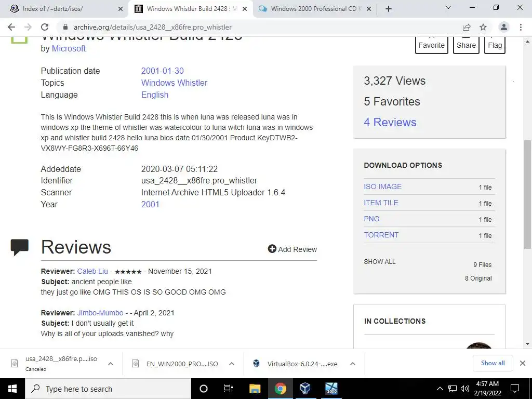Image resolution: width=532 pixels, height=399 pixels.
Task: Download the ITEM TILE file
Action: pos(381,203)
